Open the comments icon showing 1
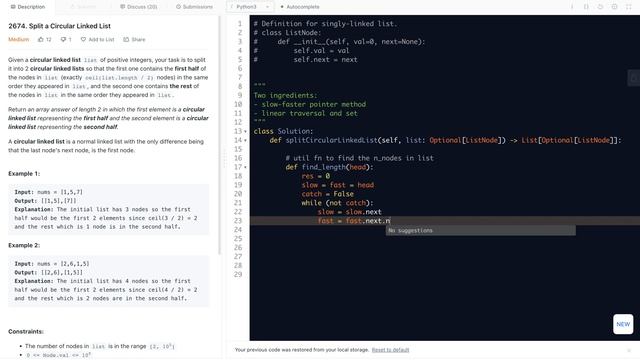The width and height of the screenshot is (640, 360). click(66, 40)
